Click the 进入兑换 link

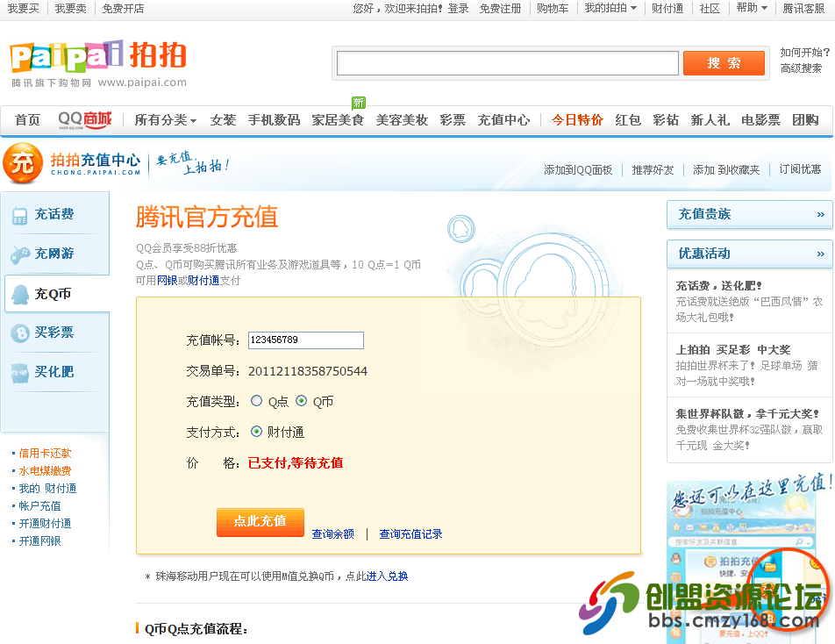click(387, 576)
